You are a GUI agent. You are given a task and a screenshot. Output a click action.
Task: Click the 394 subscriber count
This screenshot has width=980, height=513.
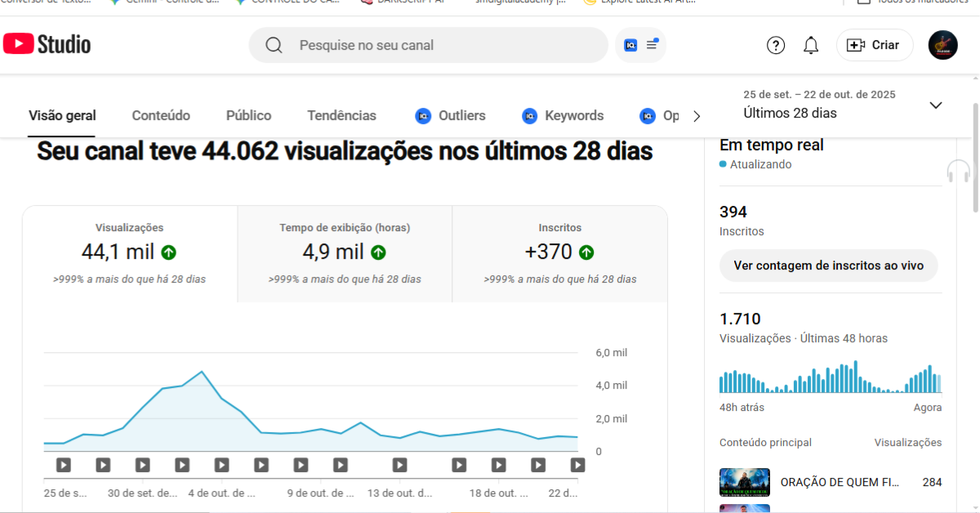coord(733,212)
